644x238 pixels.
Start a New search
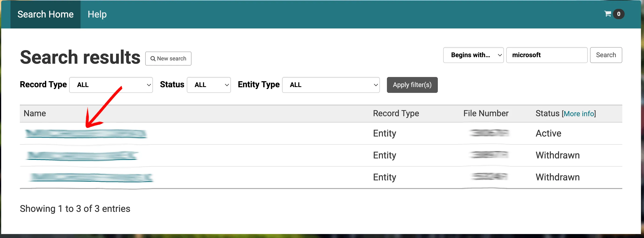168,58
